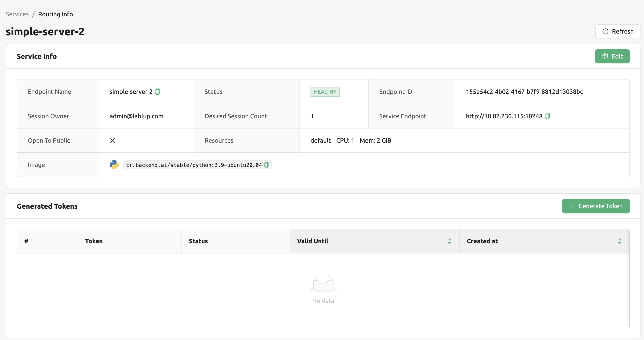Click the Image label
Image resolution: width=644 pixels, height=340 pixels.
point(36,165)
